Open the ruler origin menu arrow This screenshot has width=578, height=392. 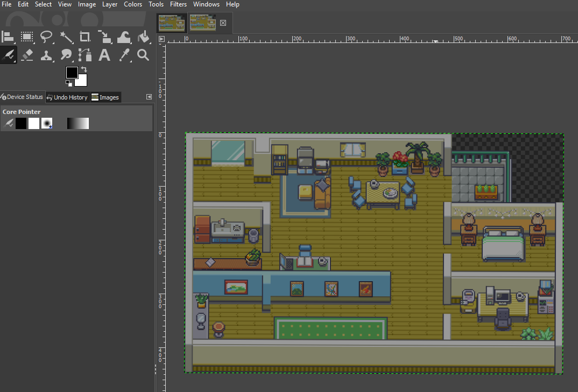[161, 39]
